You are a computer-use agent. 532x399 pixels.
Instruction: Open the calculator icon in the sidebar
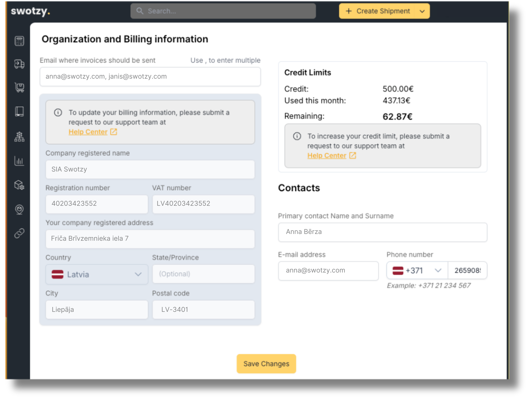pyautogui.click(x=19, y=41)
